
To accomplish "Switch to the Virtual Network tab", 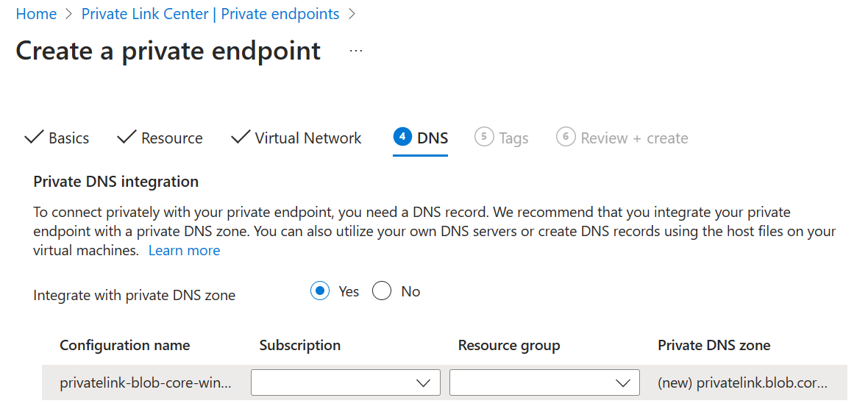I will [296, 138].
